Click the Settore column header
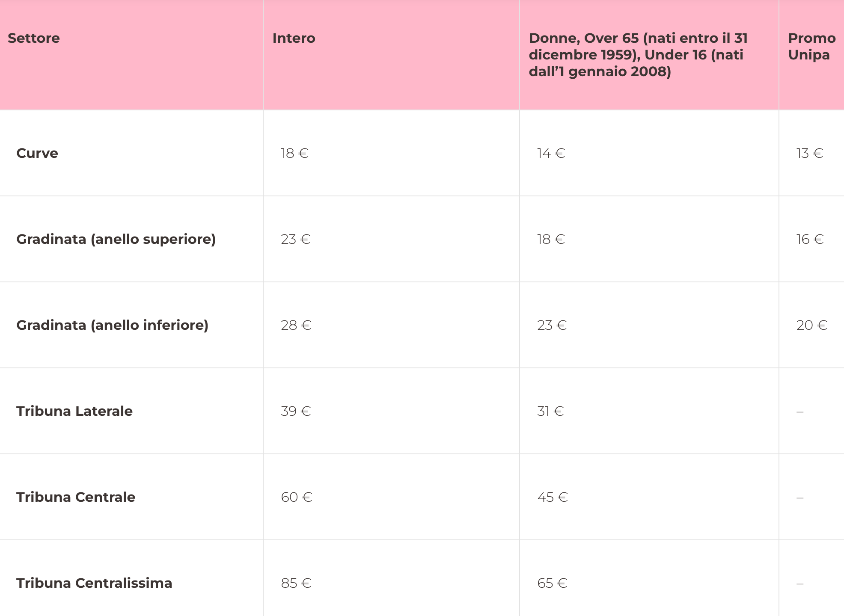 (34, 38)
